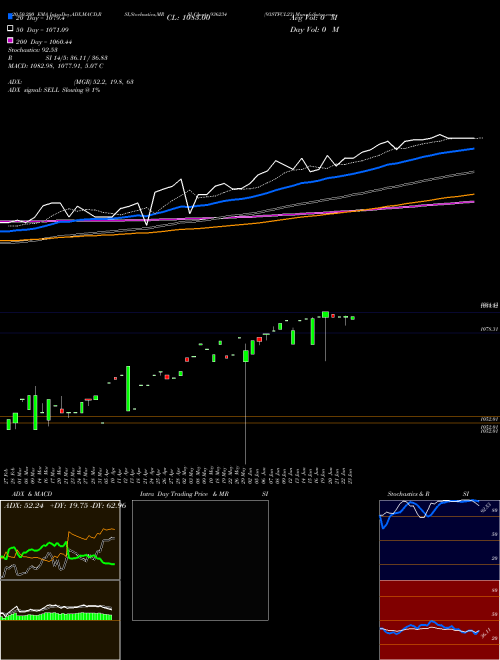500x660 pixels.
Task: Click the 1075.31 price level label
Action: tap(489, 329)
